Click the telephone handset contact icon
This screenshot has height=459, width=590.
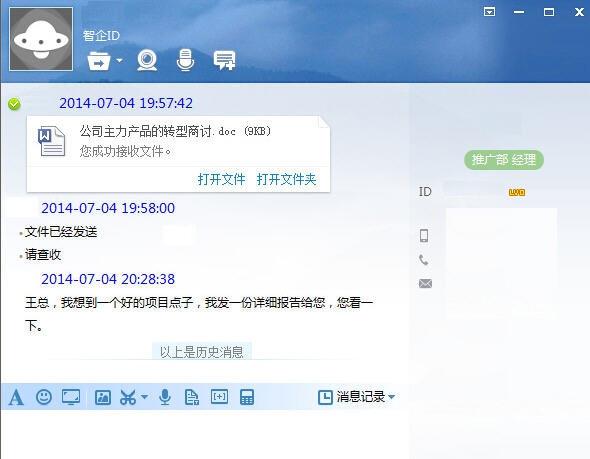pyautogui.click(x=424, y=260)
